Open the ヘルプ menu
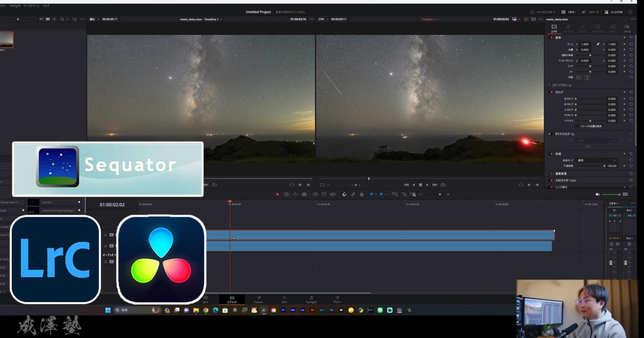 tap(46, 5)
